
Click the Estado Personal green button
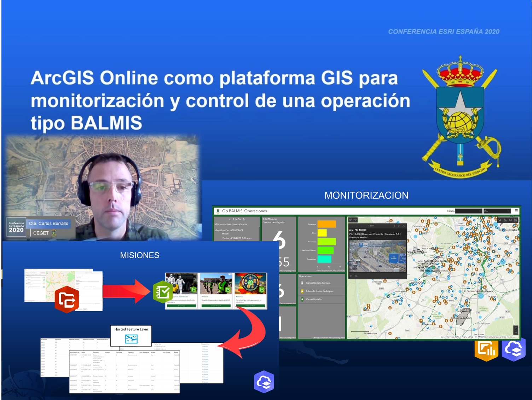pos(216,306)
